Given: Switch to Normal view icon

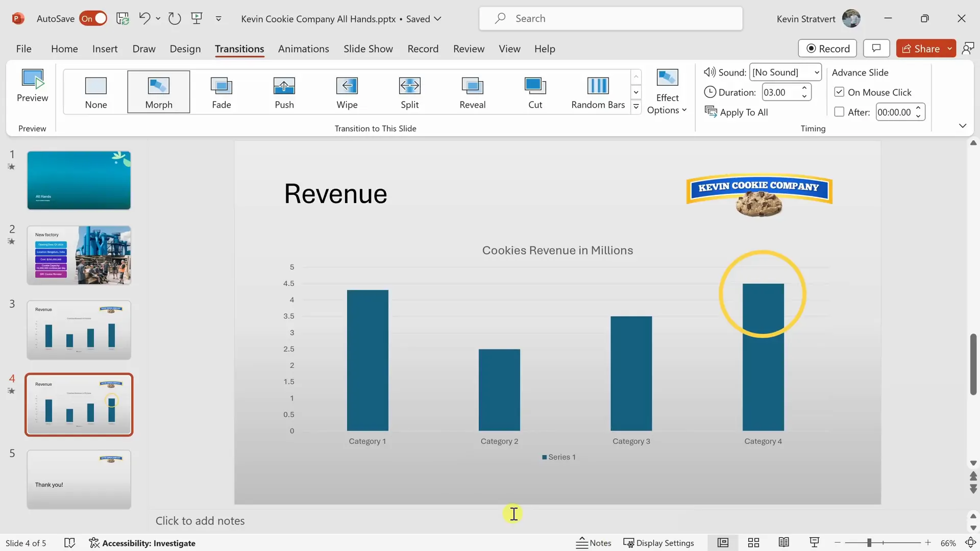Looking at the screenshot, I should (723, 543).
